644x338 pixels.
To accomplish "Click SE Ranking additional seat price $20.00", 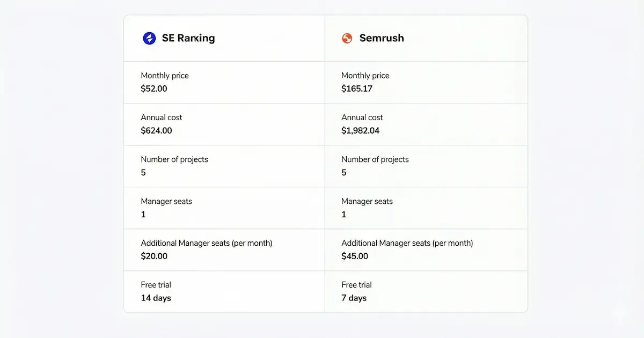I will coord(154,256).
